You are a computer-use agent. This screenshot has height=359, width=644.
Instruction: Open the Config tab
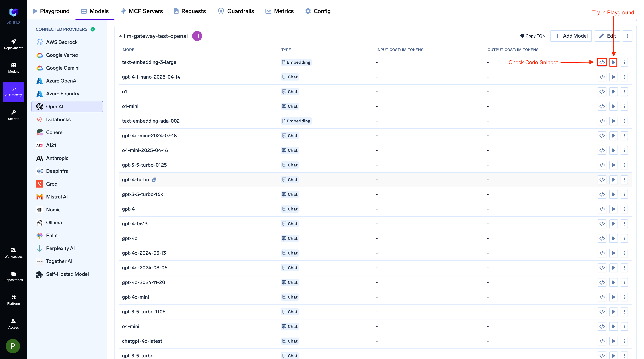tap(318, 11)
